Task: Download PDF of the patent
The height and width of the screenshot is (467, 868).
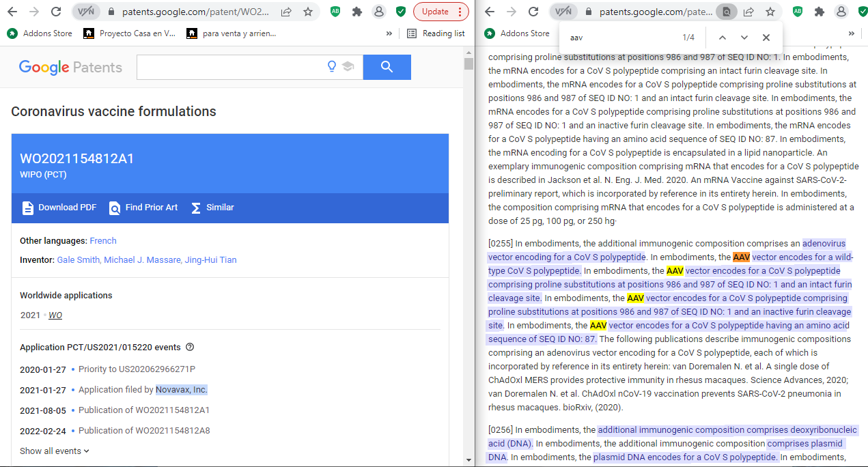Action: (x=59, y=208)
